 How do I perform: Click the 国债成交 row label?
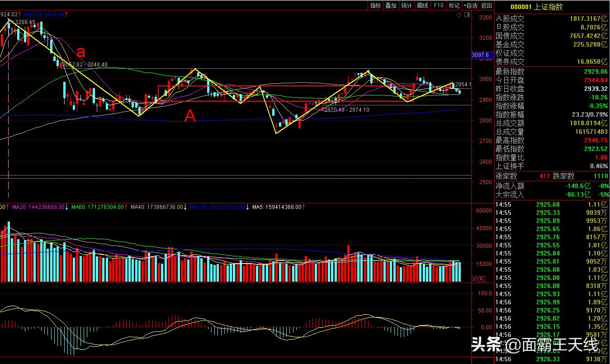(x=510, y=36)
